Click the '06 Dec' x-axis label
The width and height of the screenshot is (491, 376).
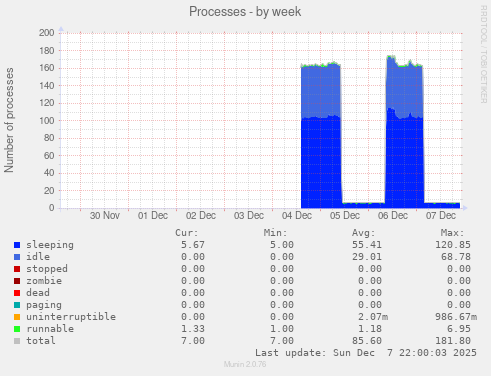[x=393, y=216]
